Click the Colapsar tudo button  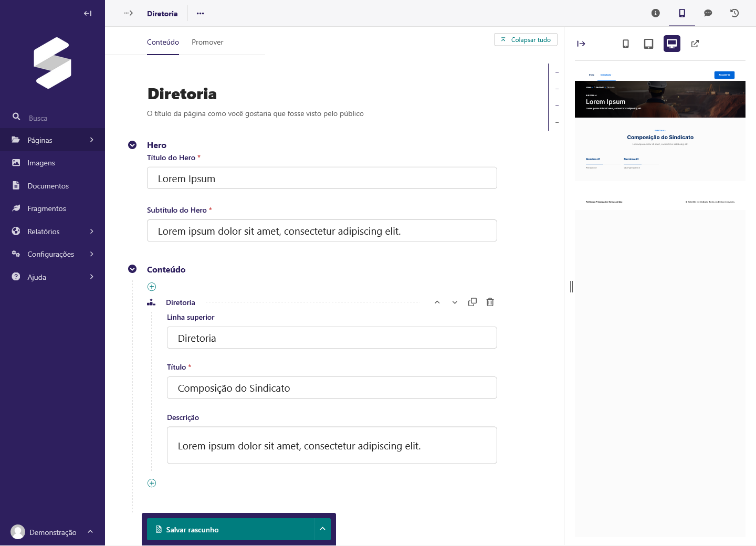click(x=526, y=40)
